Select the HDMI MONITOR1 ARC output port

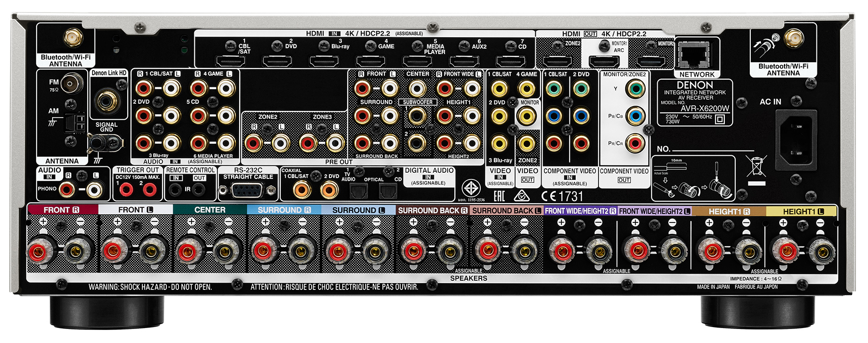click(x=604, y=61)
